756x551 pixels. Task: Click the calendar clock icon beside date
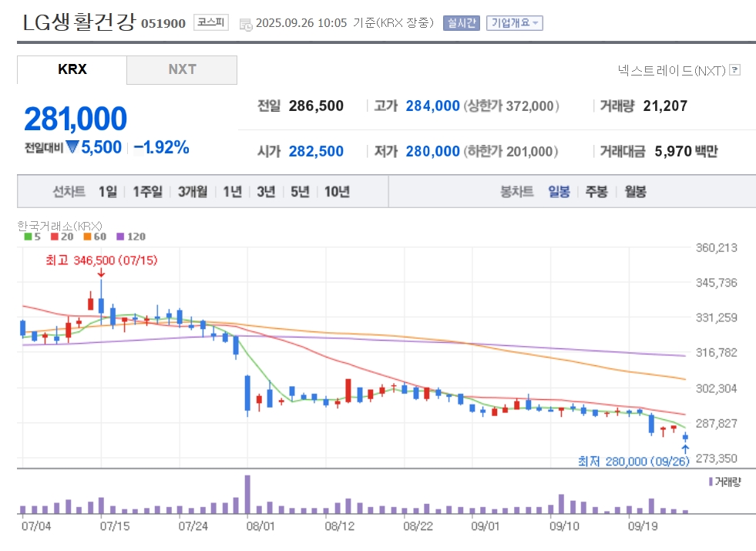[246, 25]
